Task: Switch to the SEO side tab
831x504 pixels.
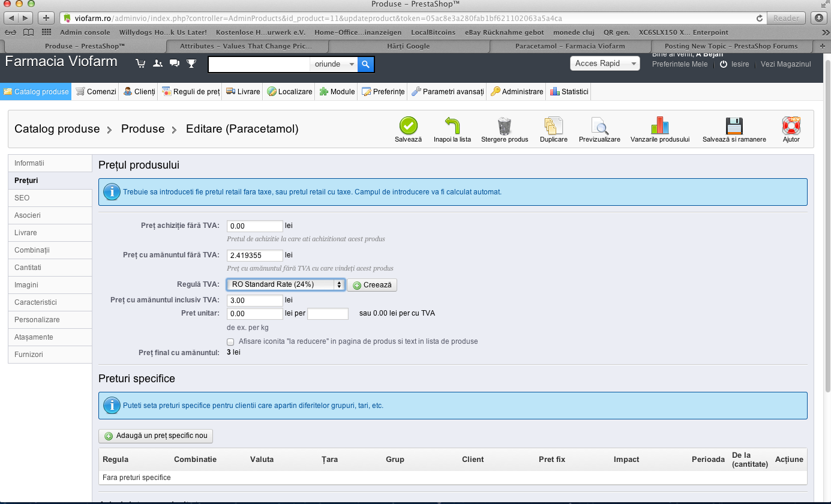Action: click(x=50, y=198)
